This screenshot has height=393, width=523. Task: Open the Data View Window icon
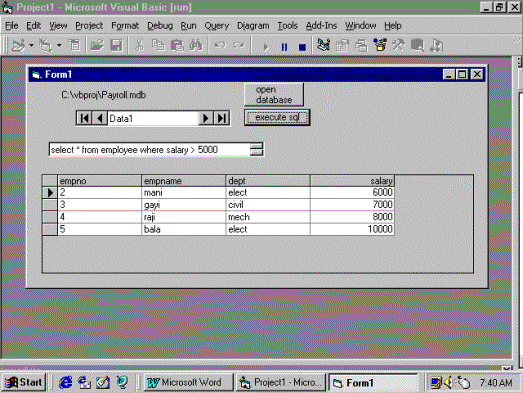(417, 45)
